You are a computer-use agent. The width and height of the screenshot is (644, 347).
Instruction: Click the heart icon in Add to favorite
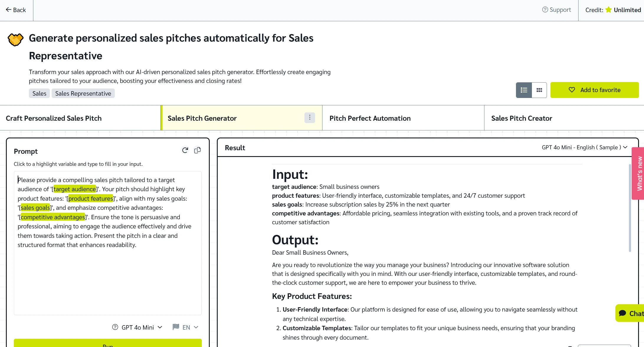[x=572, y=90]
